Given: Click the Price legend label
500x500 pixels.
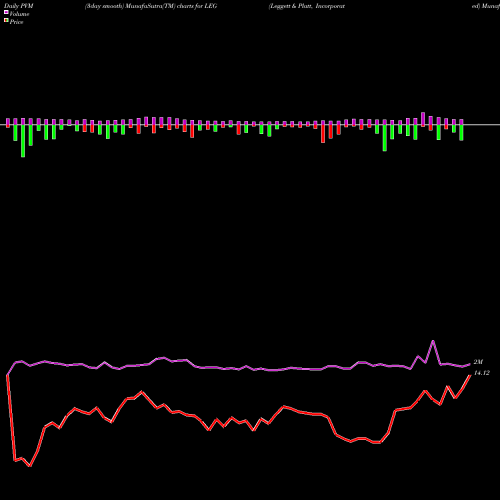Looking at the screenshot, I should click(x=16, y=22).
